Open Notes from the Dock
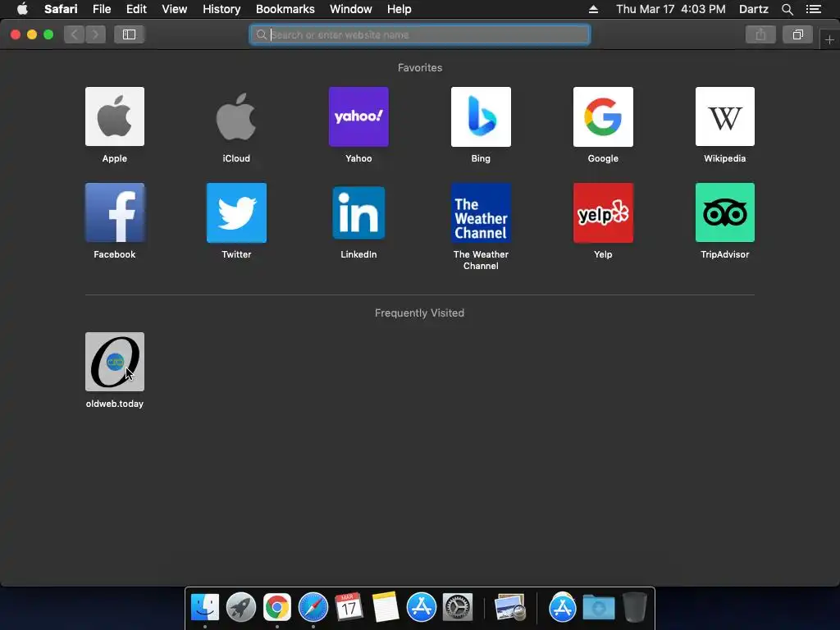The width and height of the screenshot is (840, 630). tap(386, 607)
